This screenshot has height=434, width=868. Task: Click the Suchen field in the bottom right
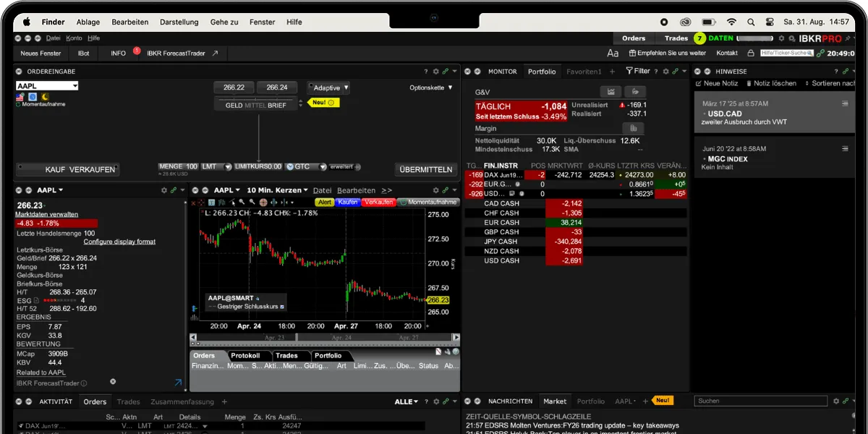[762, 401]
